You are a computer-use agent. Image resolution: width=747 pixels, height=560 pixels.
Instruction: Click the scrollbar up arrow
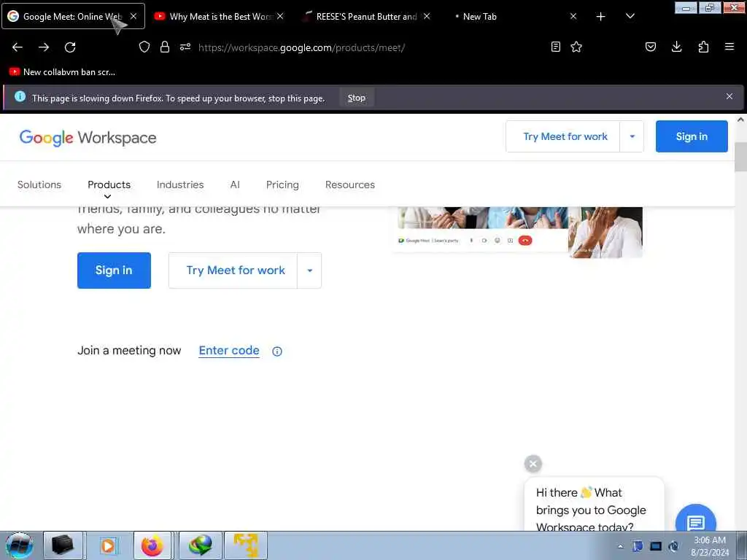coord(740,120)
